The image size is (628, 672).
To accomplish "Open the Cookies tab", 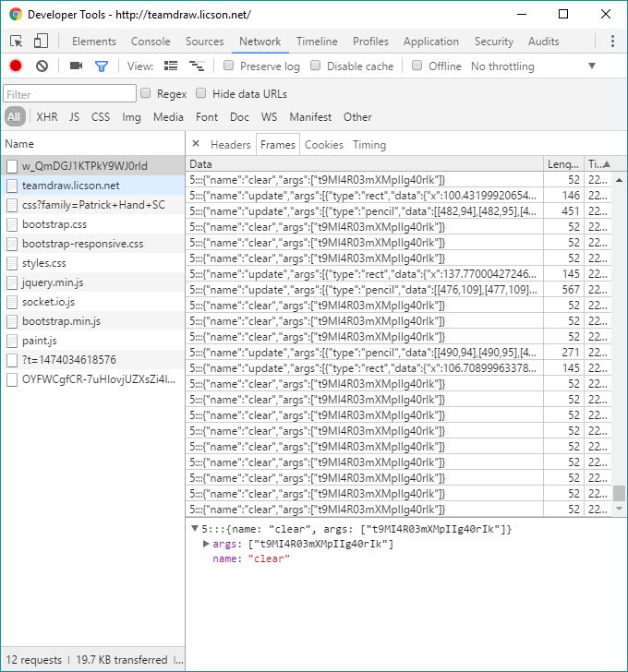I will click(x=323, y=145).
